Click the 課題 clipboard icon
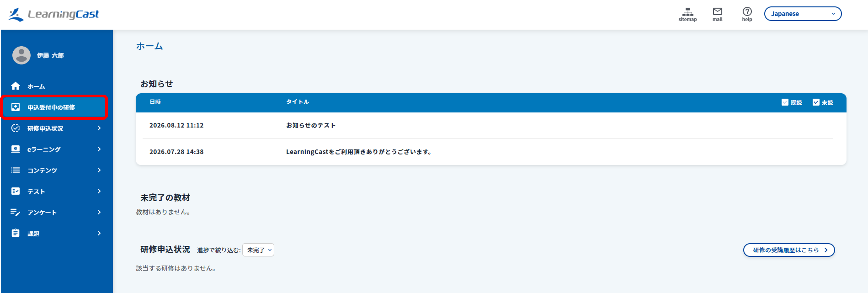 click(x=16, y=233)
